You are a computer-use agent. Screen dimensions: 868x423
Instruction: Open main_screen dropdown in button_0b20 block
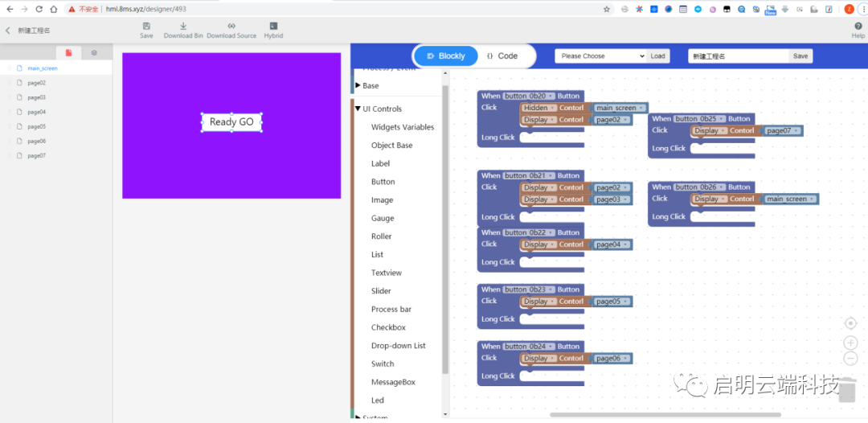(x=619, y=108)
